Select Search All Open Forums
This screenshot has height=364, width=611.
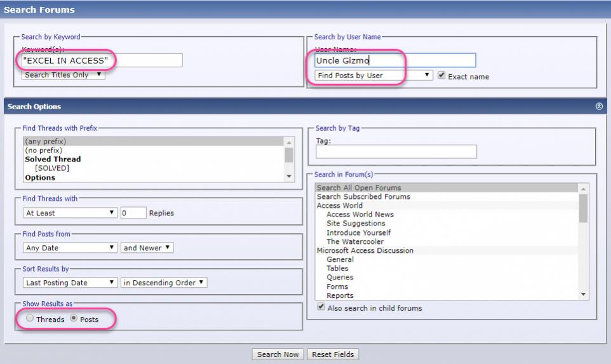tap(447, 187)
